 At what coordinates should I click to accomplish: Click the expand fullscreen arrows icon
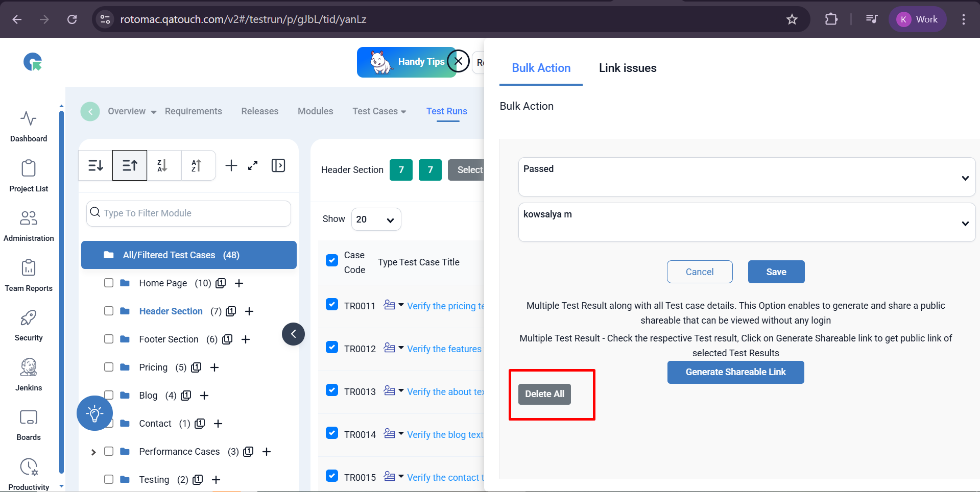coord(253,165)
